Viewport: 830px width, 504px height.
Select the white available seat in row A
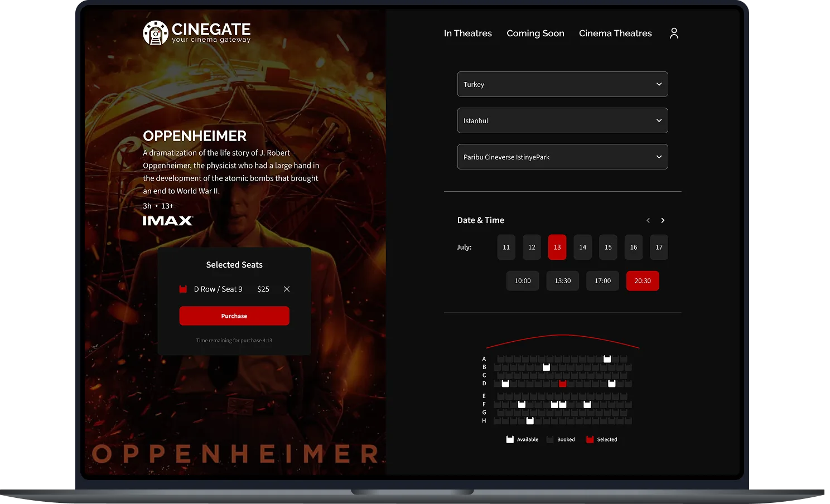coord(607,358)
